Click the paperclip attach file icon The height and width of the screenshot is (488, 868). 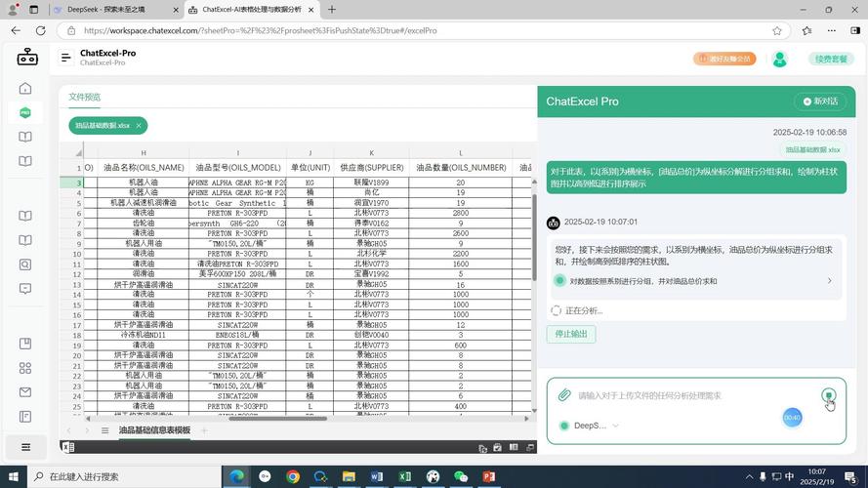click(564, 395)
